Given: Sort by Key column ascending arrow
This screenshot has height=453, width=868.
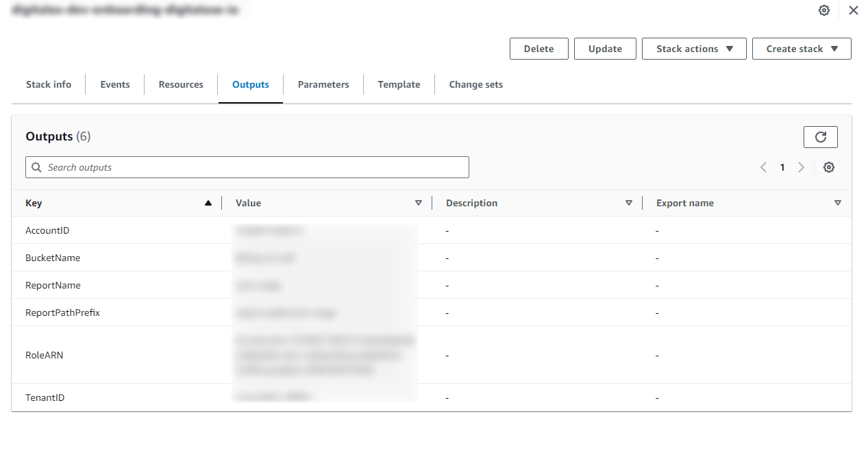Looking at the screenshot, I should (208, 203).
